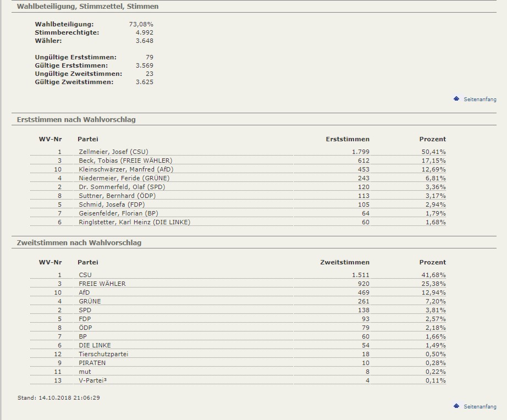Select the Wahlbeteiligung value 73,08%
This screenshot has width=507, height=420.
click(x=141, y=24)
